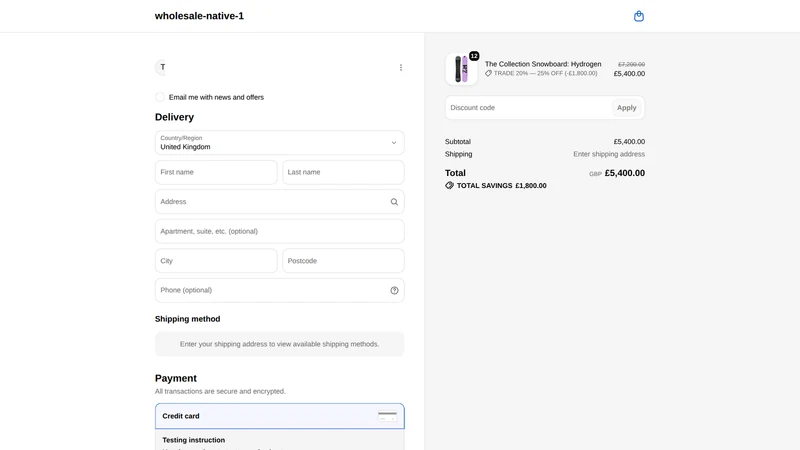Click the TOTAL SAVINGS £1,800.00 text
The width and height of the screenshot is (800, 450).
pos(502,186)
